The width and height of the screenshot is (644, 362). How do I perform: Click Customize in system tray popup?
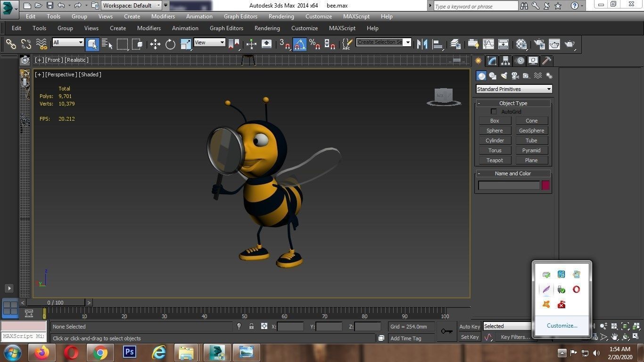[x=562, y=326]
